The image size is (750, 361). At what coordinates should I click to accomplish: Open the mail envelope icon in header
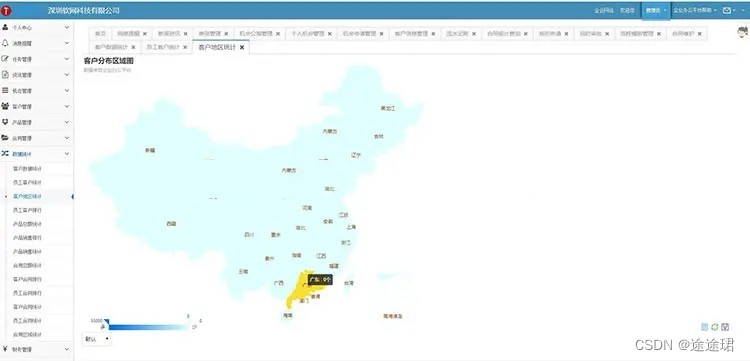[x=727, y=10]
